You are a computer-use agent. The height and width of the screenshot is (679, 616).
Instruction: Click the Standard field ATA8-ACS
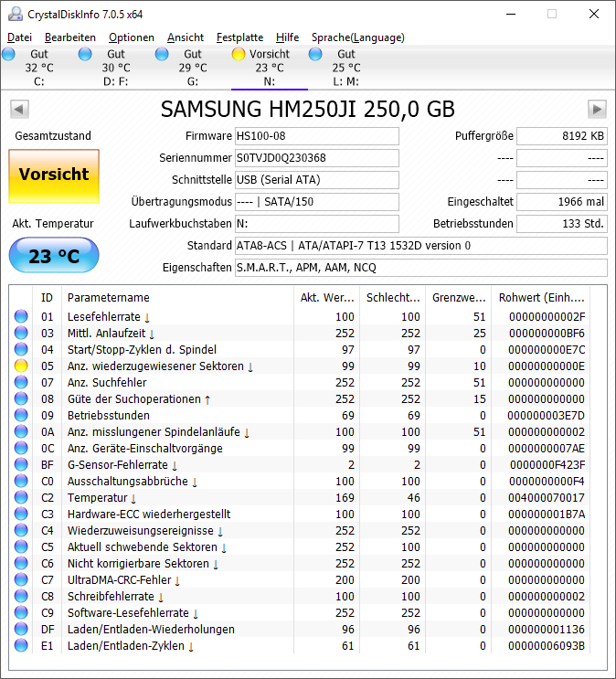coord(421,246)
